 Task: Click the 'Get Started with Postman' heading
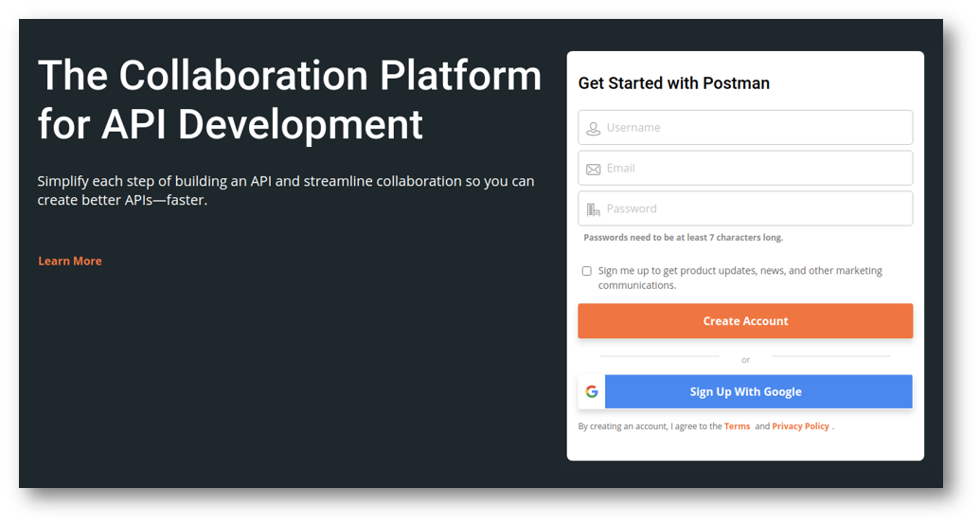[674, 83]
